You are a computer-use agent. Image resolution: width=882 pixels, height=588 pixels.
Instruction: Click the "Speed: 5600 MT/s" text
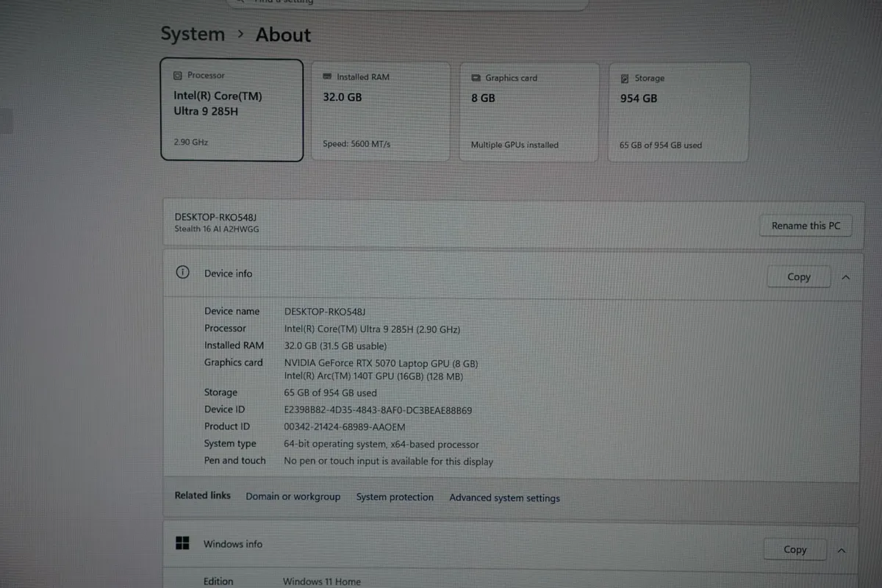356,144
